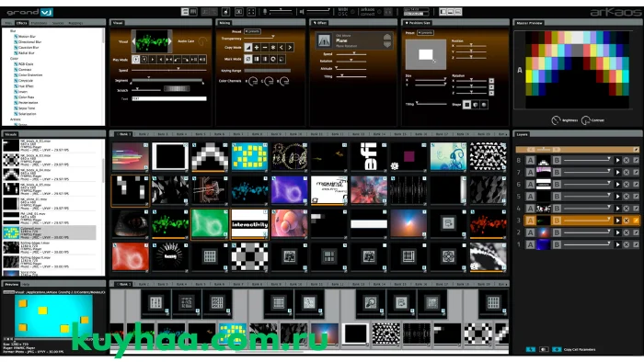Select the Motion Blur effect entry

[x=27, y=37]
